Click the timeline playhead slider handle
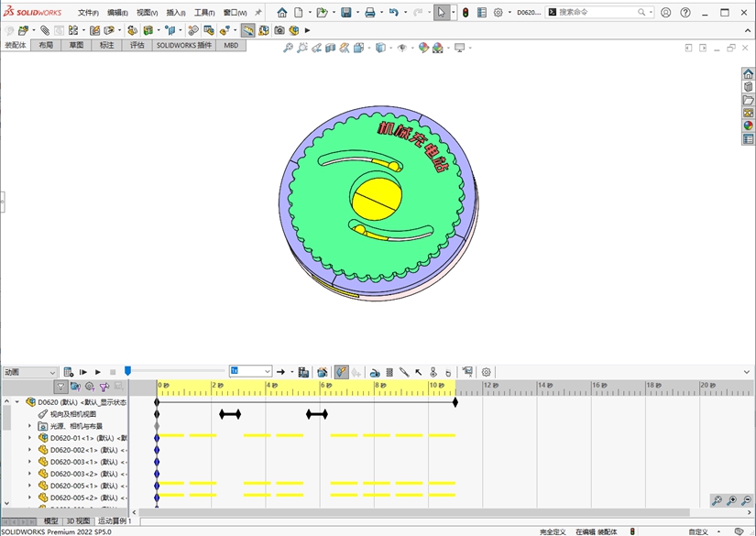The width and height of the screenshot is (756, 536). click(127, 371)
